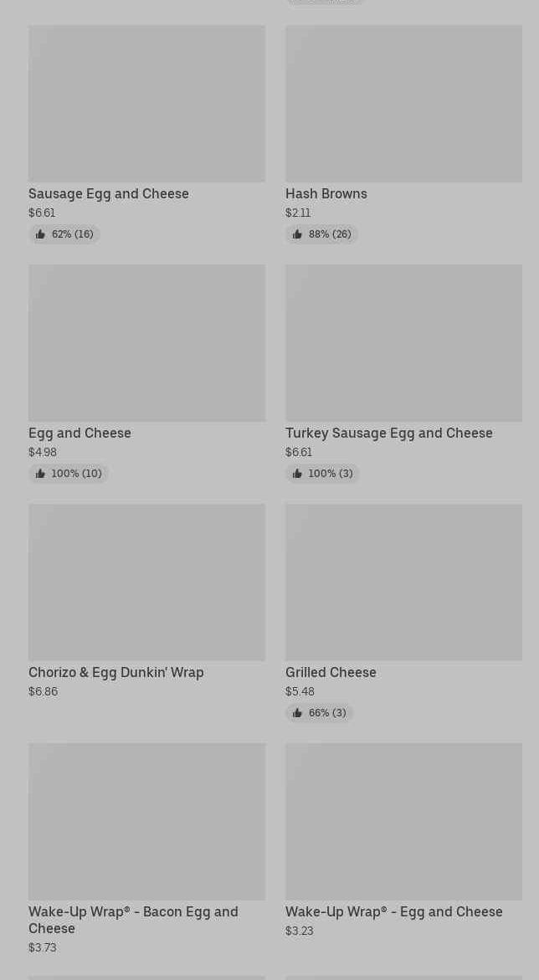This screenshot has height=980, width=539.
Task: Click thumbs-up icon on Hash Browns rating
Action: [297, 234]
